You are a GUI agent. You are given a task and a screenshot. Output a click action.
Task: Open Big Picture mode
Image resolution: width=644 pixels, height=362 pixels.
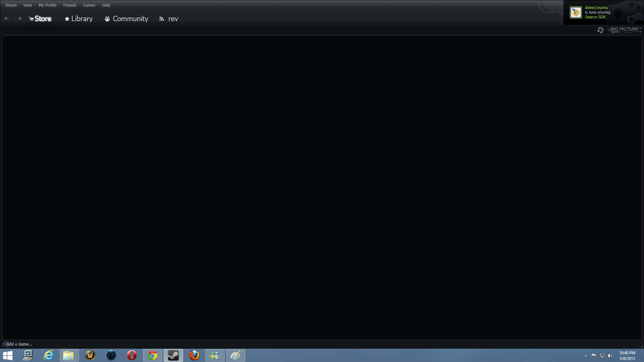(x=619, y=29)
